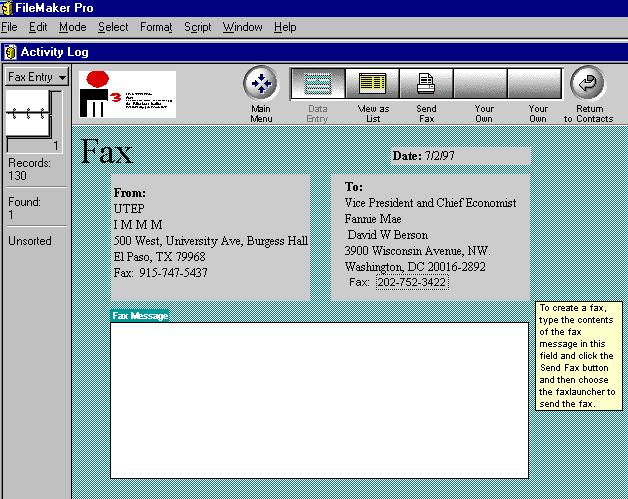Open the File menu
This screenshot has width=628, height=499.
[9, 27]
